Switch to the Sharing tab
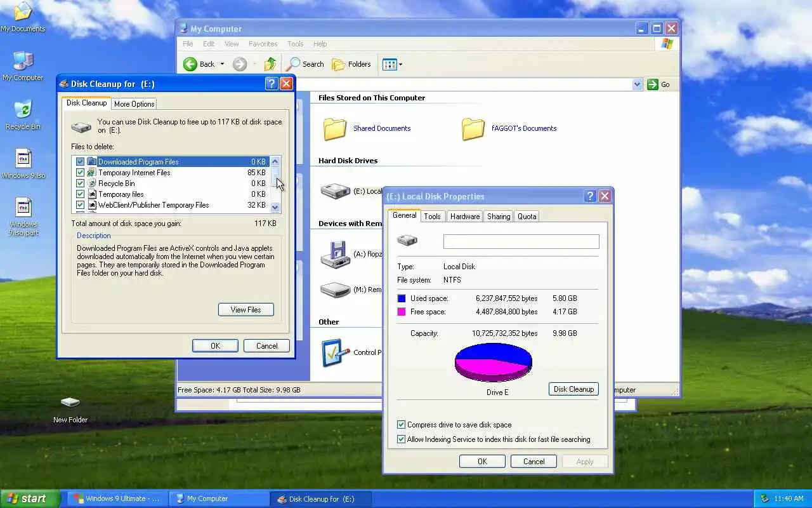812x508 pixels. tap(498, 217)
